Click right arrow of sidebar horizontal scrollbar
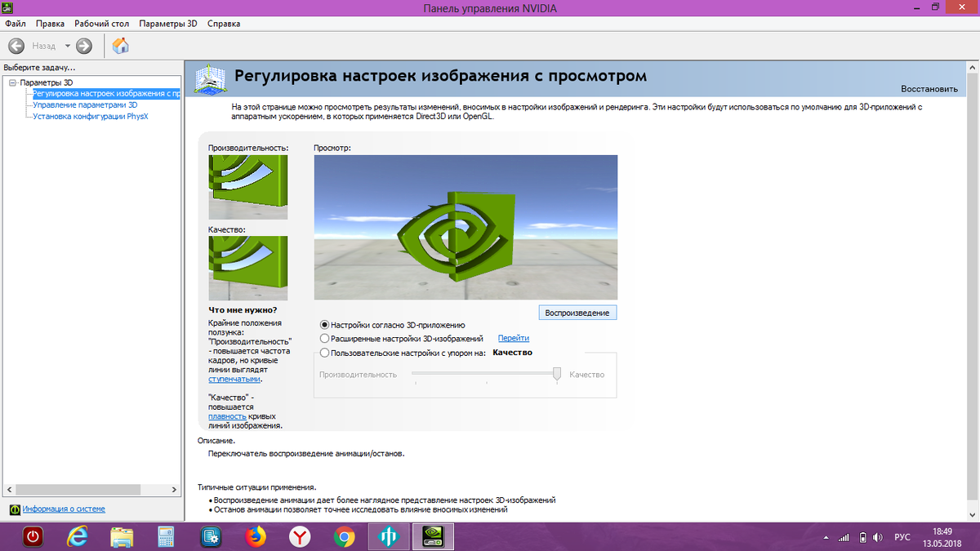 point(175,488)
